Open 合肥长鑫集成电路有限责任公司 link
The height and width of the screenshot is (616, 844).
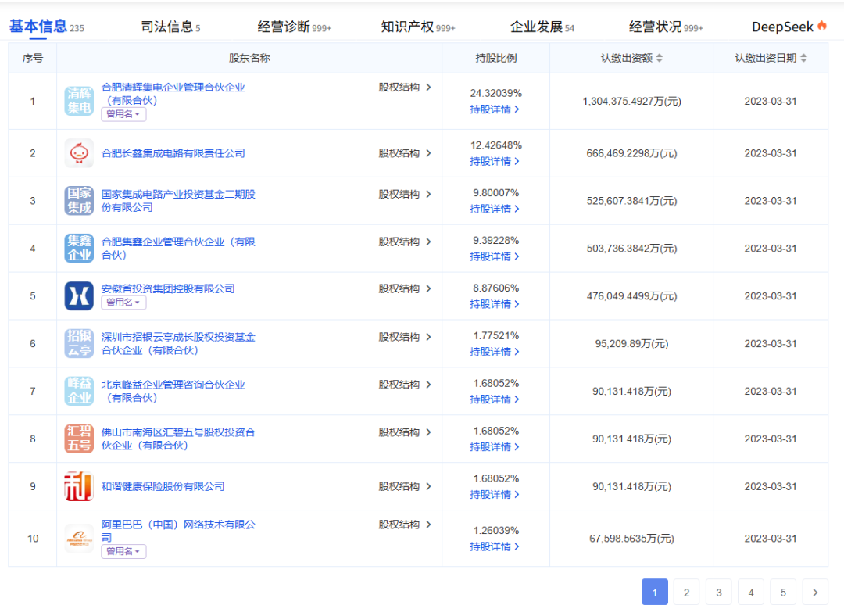pos(173,153)
